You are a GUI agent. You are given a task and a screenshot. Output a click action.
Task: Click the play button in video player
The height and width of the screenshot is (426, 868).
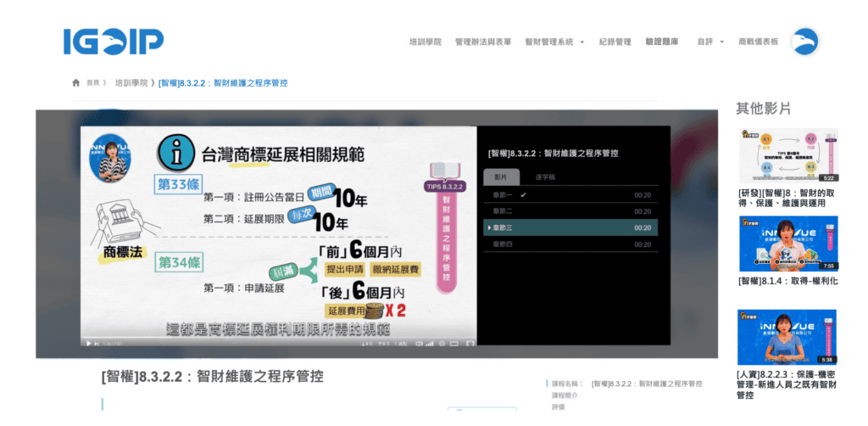pos(86,343)
